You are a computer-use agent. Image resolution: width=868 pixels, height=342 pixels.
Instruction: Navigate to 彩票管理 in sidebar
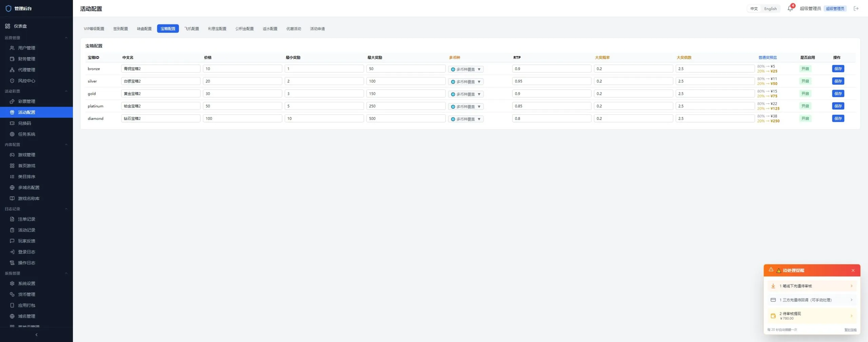[36, 101]
